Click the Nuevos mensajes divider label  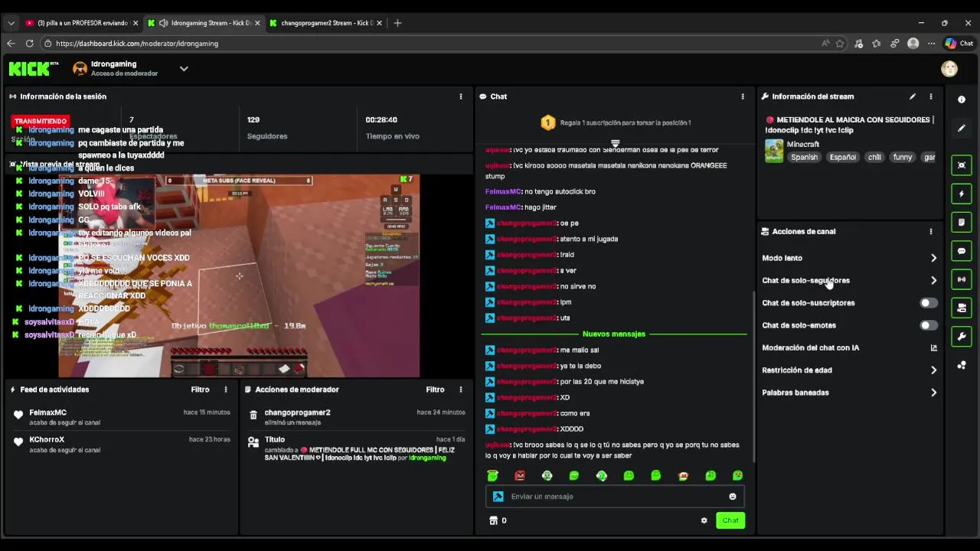[614, 334]
